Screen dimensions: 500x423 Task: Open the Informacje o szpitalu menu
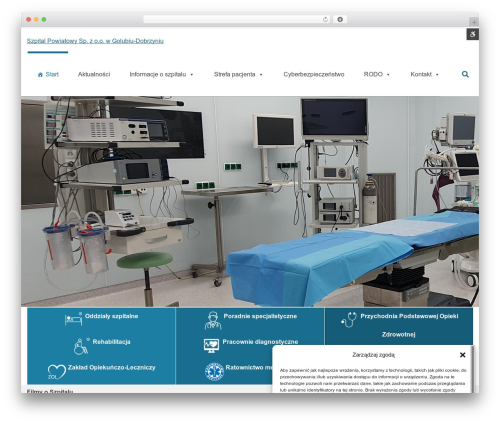(x=158, y=74)
